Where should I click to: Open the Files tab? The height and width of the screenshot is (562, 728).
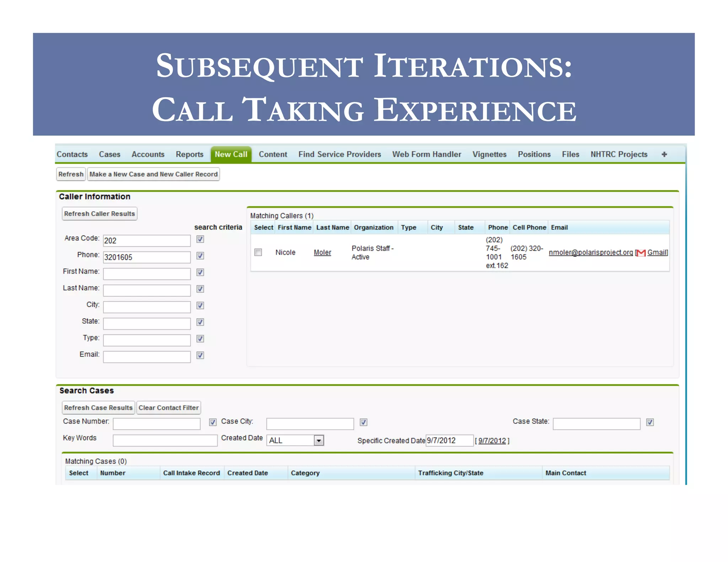tap(571, 154)
